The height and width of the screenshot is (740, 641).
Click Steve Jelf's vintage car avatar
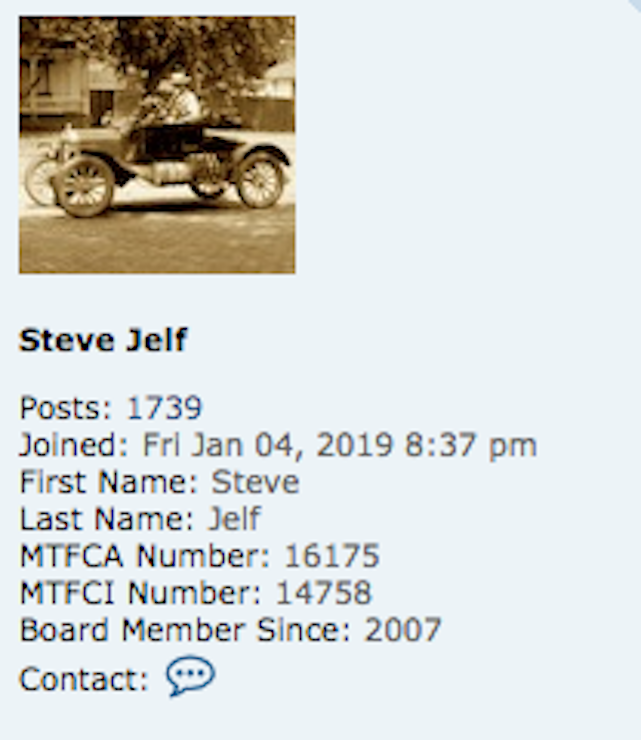[x=157, y=144]
